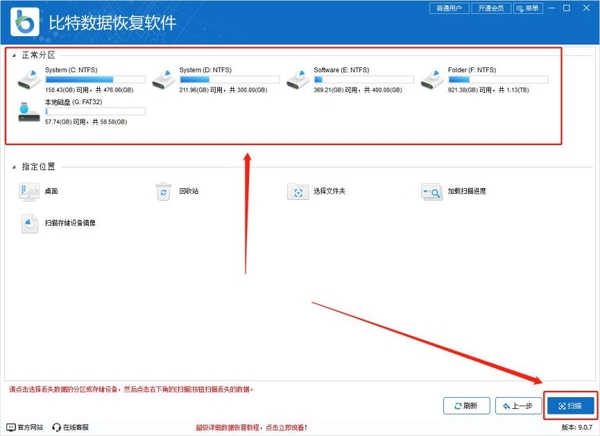Click the 'System (C: NTFS)' label
The image size is (600, 436).
coord(71,70)
